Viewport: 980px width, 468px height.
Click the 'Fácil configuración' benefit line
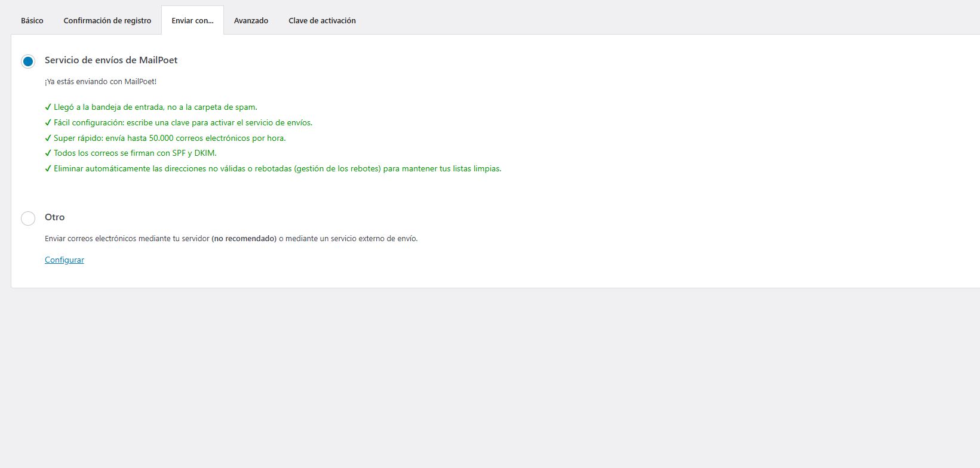[179, 122]
